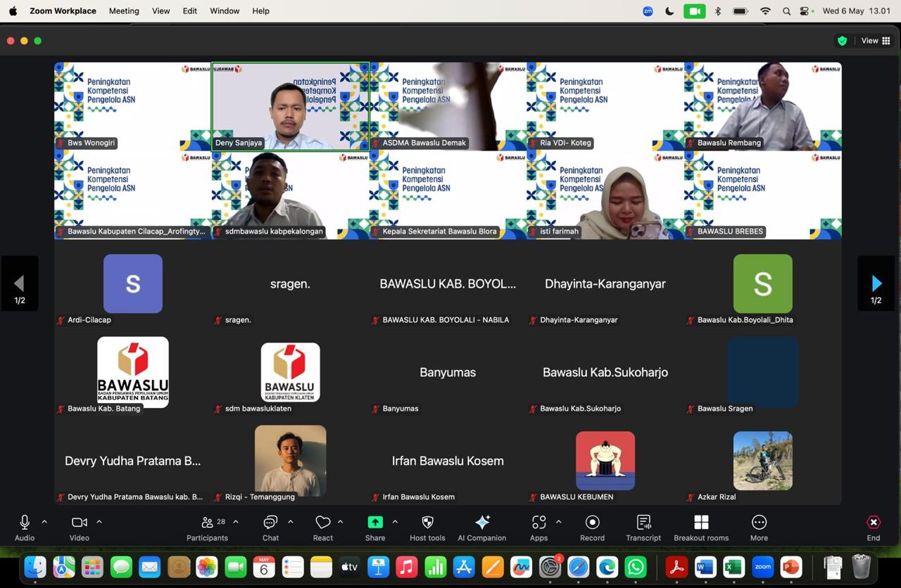
Task: Open the View layout menu in the meeting window
Action: point(876,41)
